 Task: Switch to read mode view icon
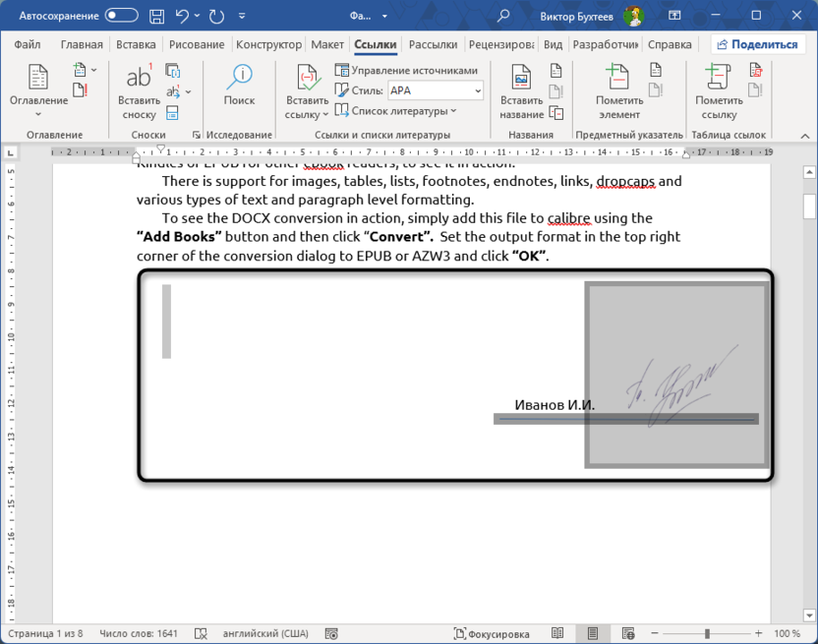[x=557, y=634]
